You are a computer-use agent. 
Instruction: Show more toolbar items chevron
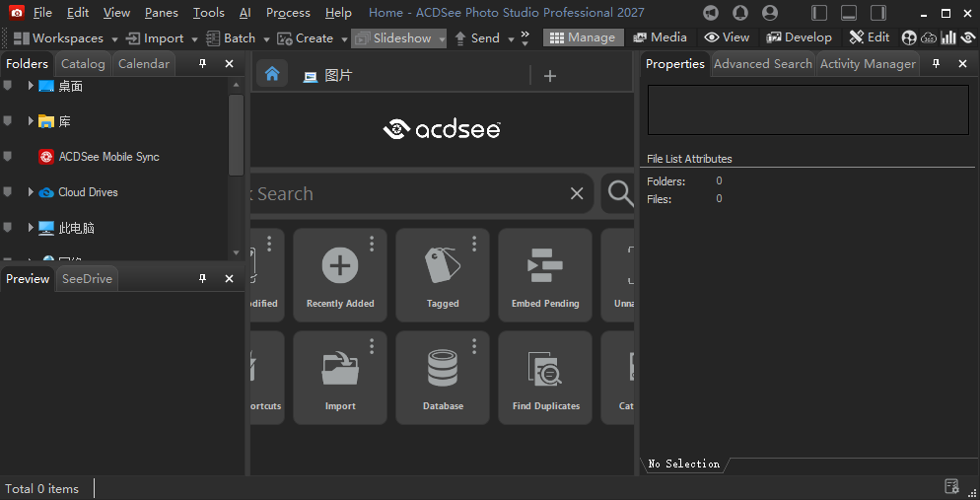click(x=525, y=38)
